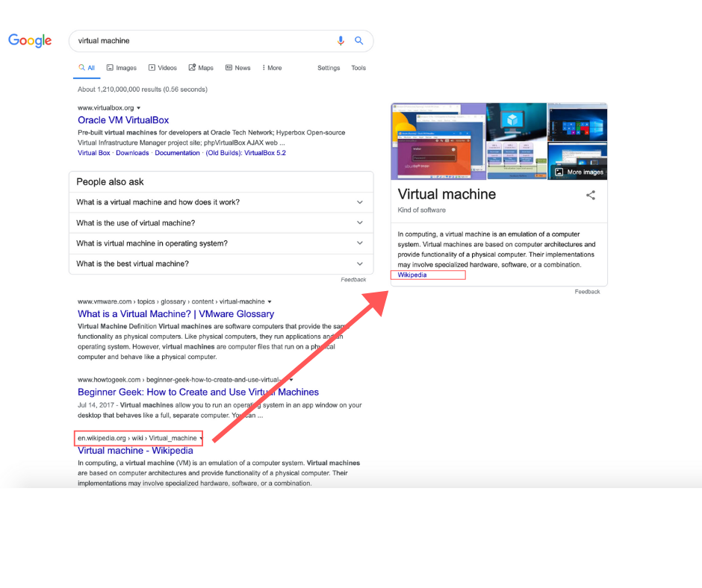Switch to the News tab

point(237,68)
